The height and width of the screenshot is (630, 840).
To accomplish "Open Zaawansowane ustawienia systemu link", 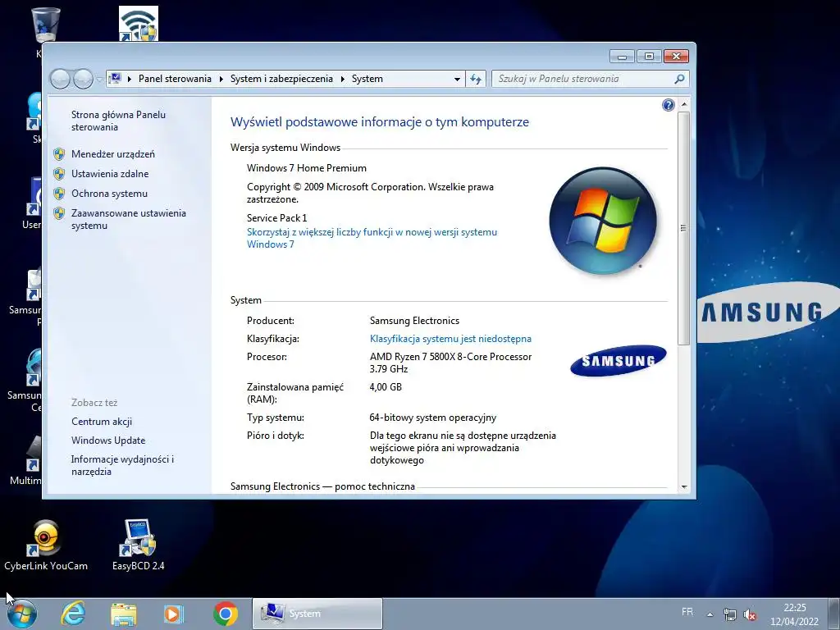I will (129, 219).
